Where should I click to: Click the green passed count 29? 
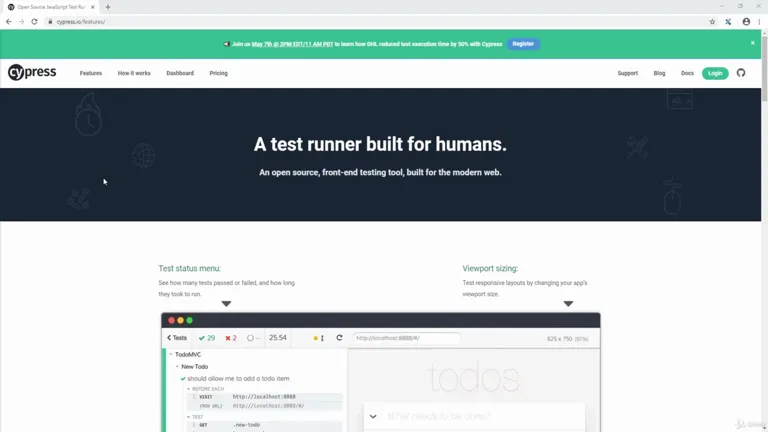(207, 338)
